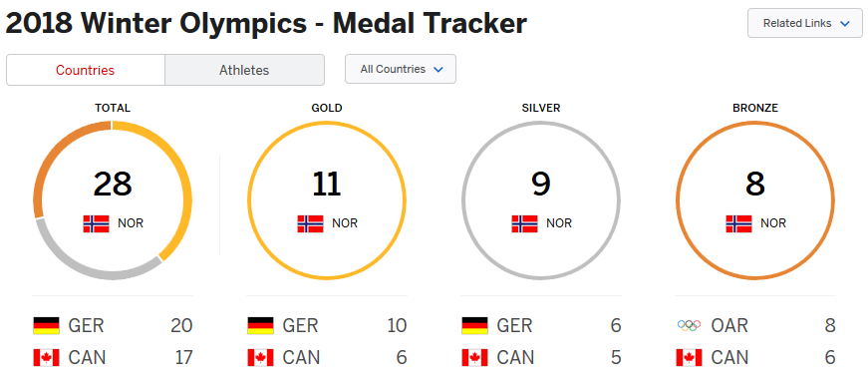The height and width of the screenshot is (382, 868).
Task: Switch to the Athletes tab
Action: (244, 70)
